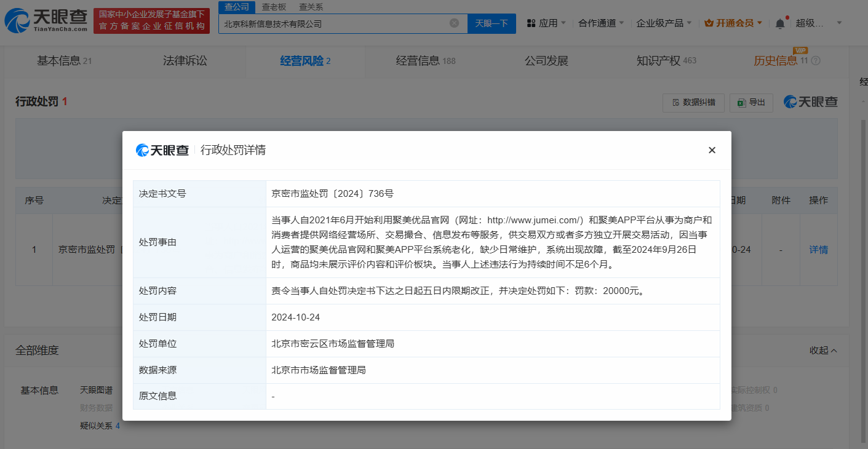Open the 详情 link in table row

(x=818, y=250)
